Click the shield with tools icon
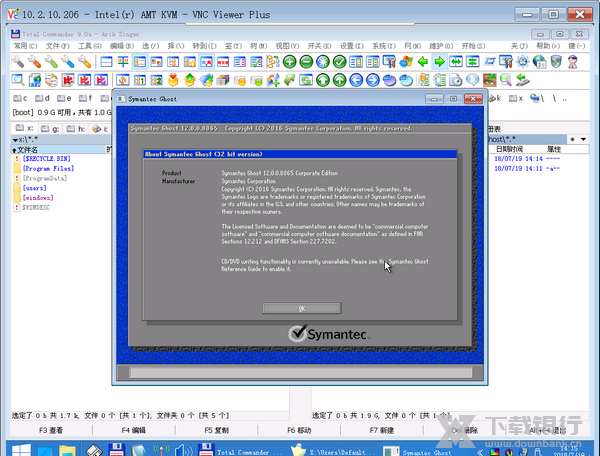This screenshot has height=456, width=600. tap(556, 62)
